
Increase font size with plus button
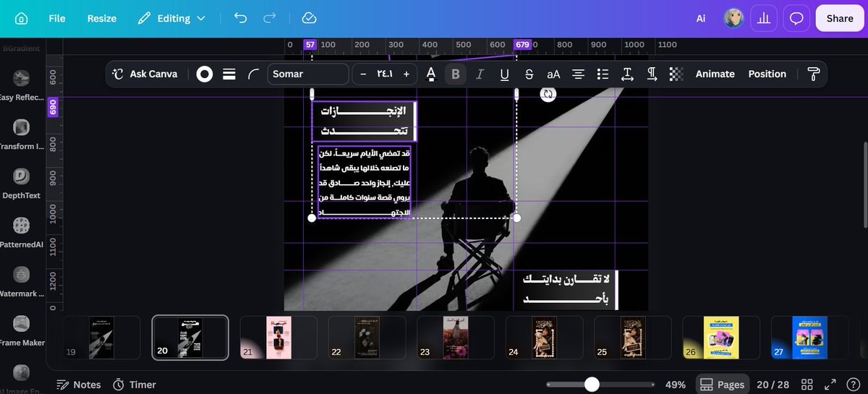coord(407,74)
